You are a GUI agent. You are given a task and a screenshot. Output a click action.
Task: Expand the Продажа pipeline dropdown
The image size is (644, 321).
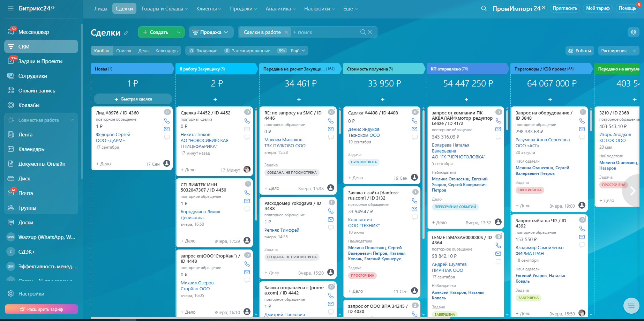(211, 32)
